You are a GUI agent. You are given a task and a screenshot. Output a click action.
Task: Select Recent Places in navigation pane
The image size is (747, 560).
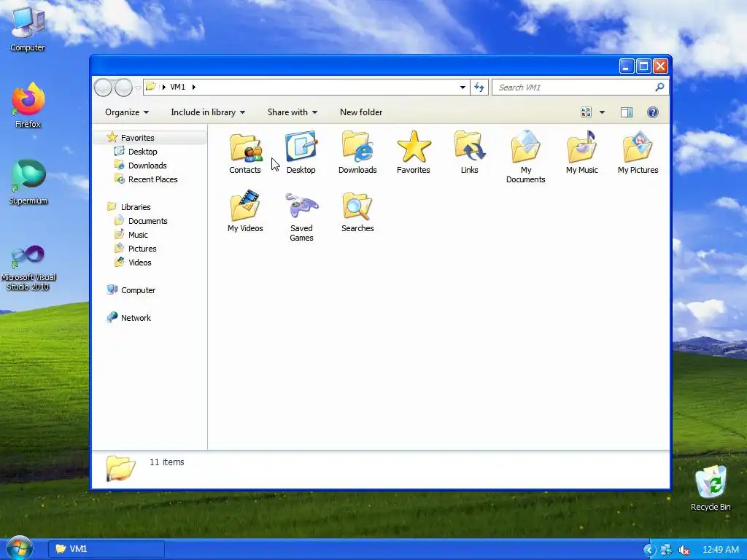(x=152, y=179)
